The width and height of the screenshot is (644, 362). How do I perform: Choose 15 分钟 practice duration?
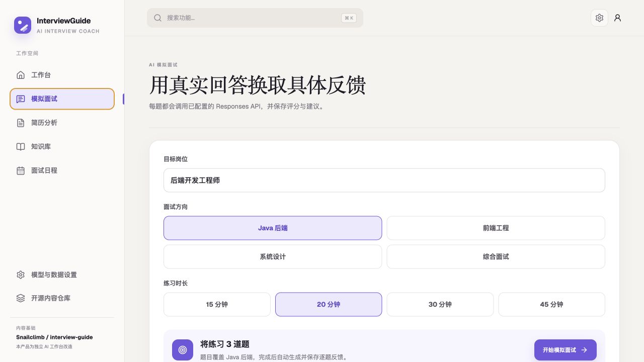(217, 304)
